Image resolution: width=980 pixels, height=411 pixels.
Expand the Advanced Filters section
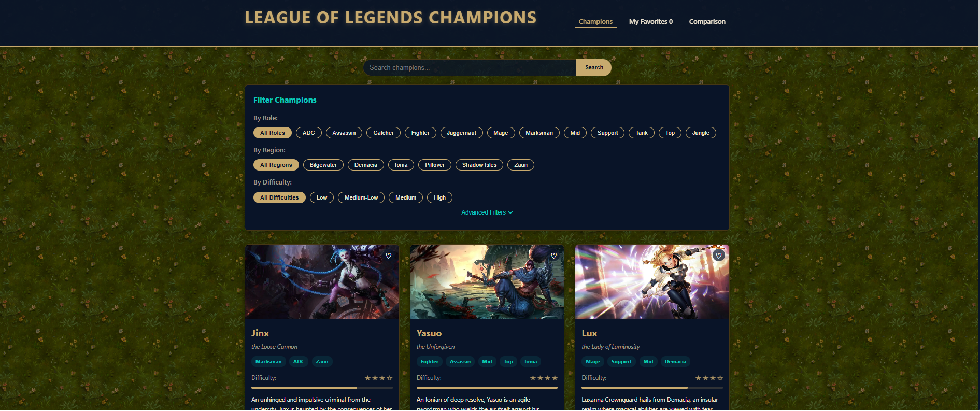click(487, 212)
